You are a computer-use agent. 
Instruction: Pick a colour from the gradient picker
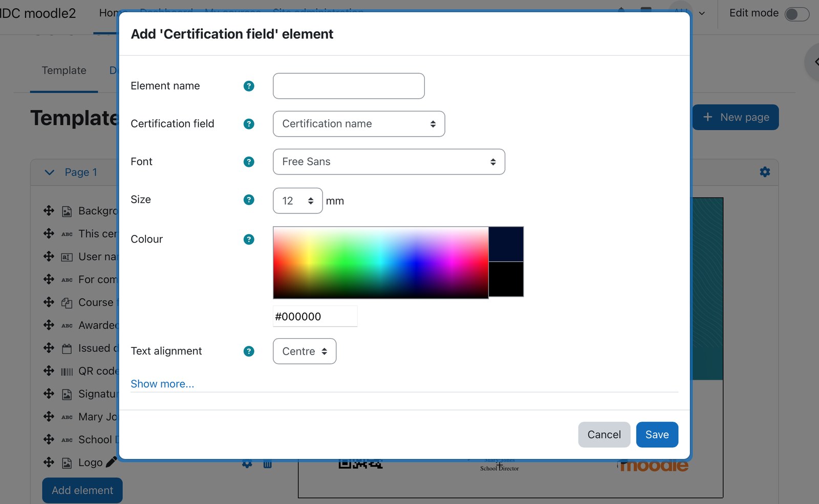(x=381, y=262)
